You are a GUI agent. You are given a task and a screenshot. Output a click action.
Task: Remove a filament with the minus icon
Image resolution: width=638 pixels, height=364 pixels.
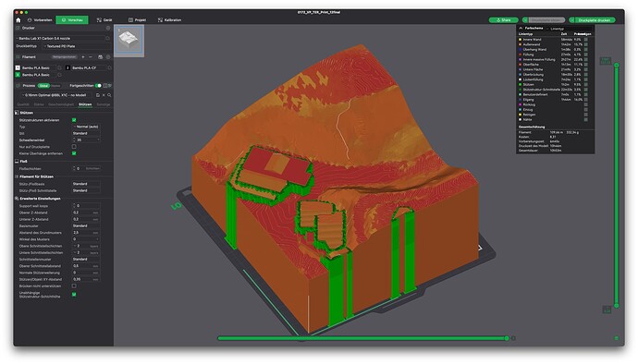pyautogui.click(x=91, y=57)
